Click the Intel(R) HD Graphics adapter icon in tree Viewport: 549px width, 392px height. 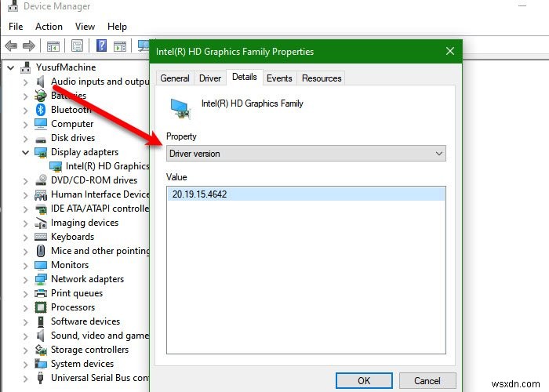[56, 166]
